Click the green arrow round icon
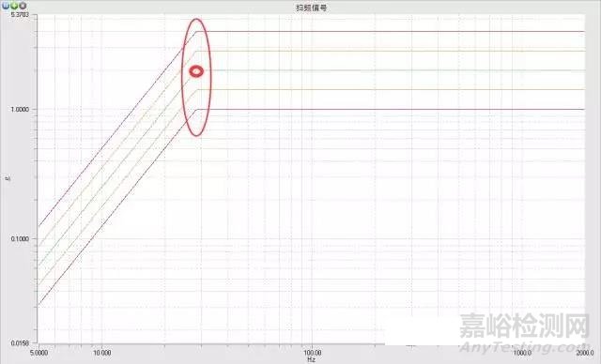This screenshot has height=364, width=601. click(14, 6)
